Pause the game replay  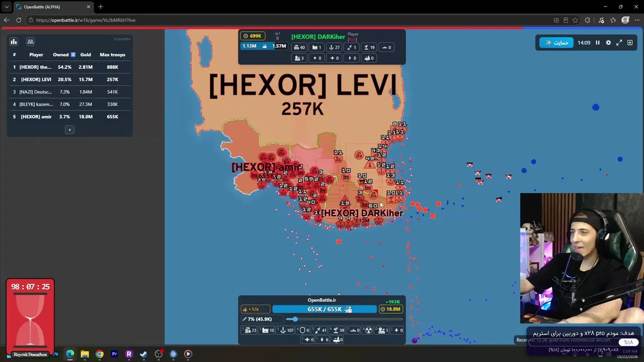(598, 43)
